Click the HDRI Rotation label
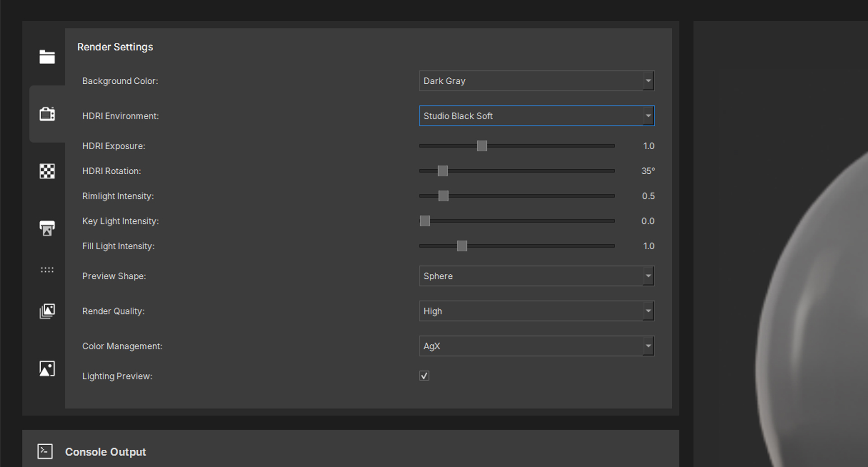 click(112, 171)
